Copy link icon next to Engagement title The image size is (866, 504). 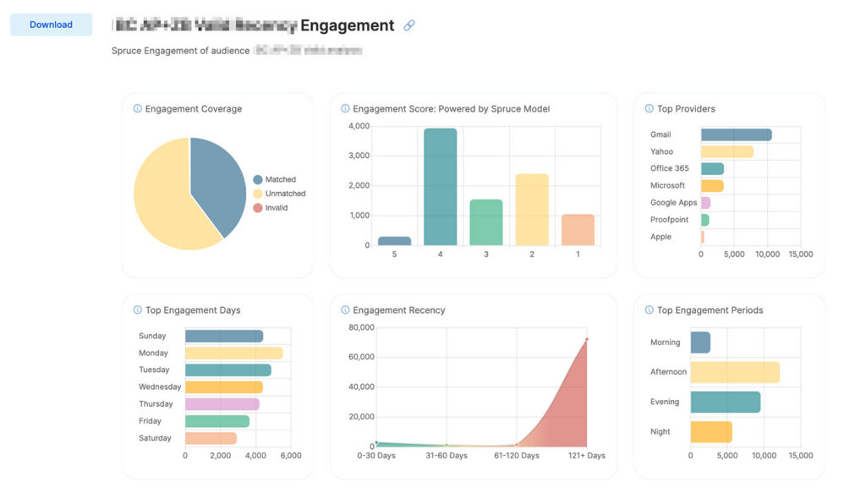tap(408, 25)
